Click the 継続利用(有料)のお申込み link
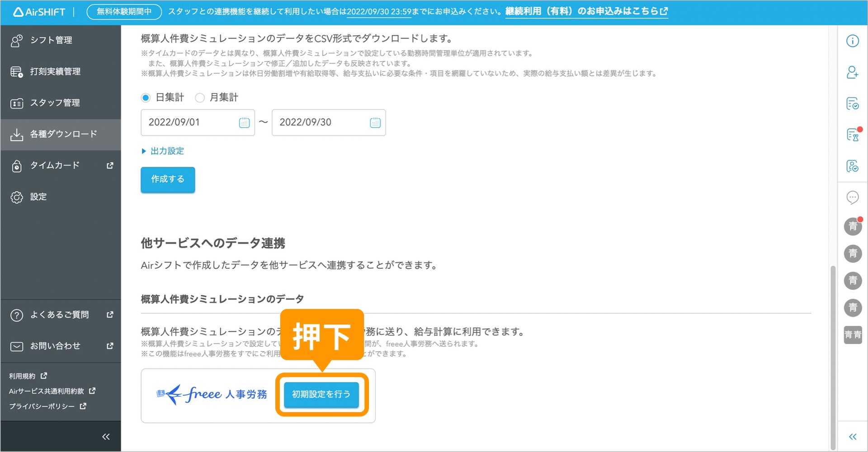 pos(586,11)
